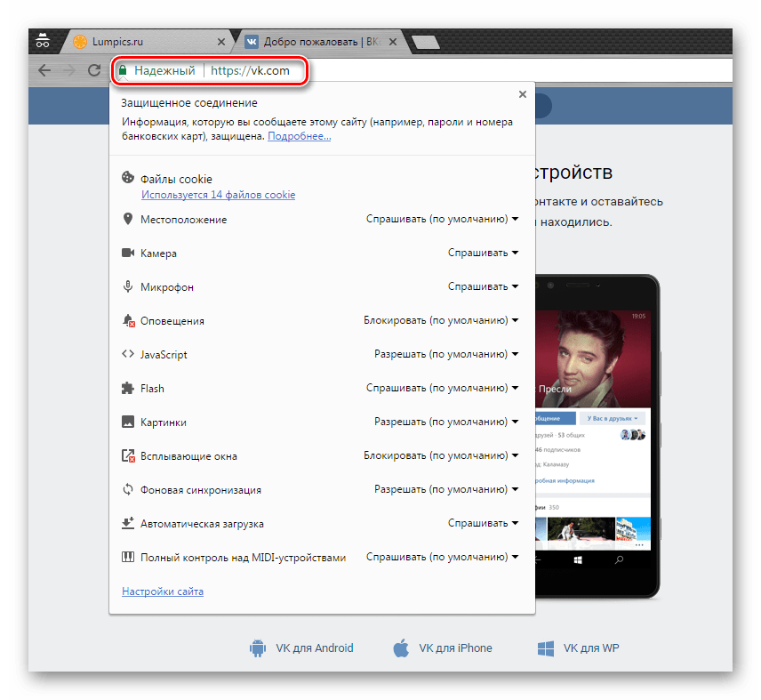
Task: Click the browser back arrow
Action: [x=44, y=71]
